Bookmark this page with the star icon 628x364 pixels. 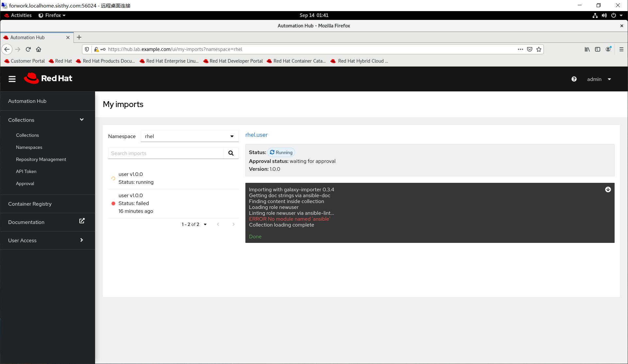coord(539,49)
